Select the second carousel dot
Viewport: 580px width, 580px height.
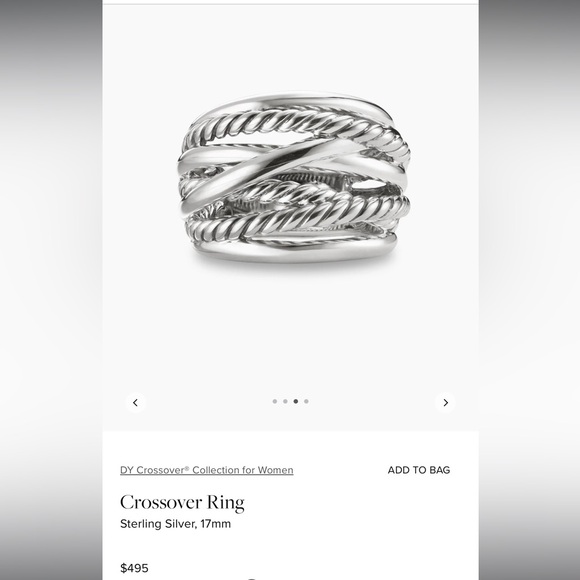click(285, 401)
